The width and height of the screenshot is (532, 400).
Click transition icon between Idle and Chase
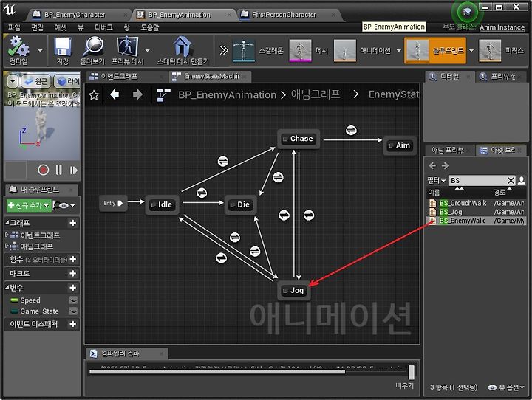pyautogui.click(x=223, y=161)
